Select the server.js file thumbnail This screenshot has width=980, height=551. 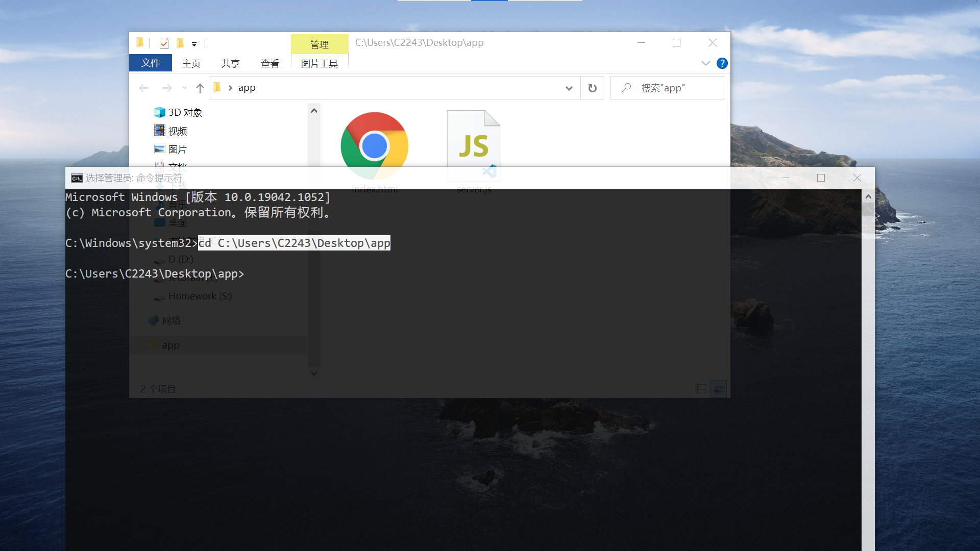(474, 145)
